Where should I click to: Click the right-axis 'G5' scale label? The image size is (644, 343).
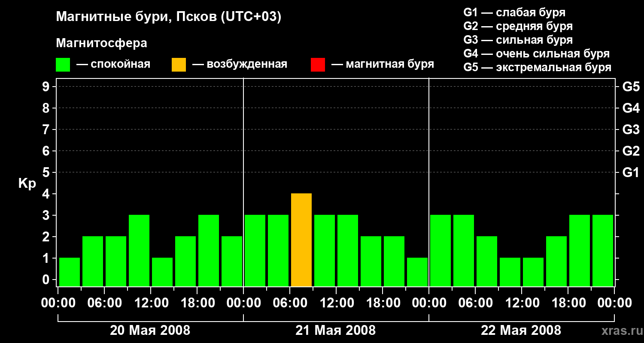(631, 87)
